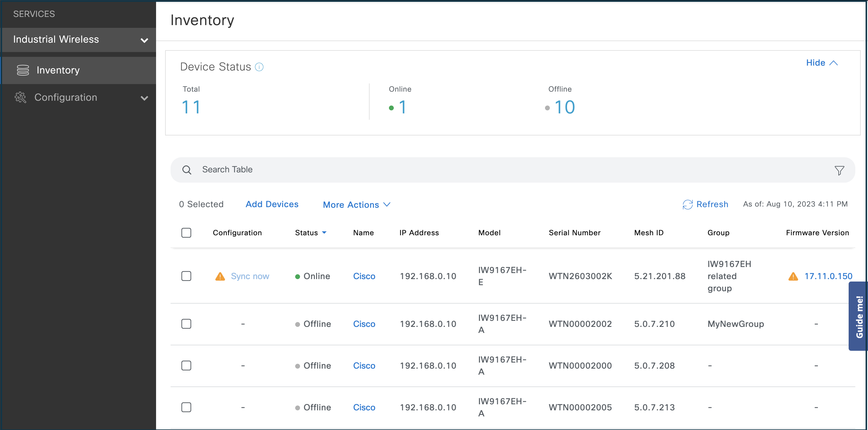Screen dimensions: 868x430
Task: Click the search magnifier icon
Action: [187, 170]
